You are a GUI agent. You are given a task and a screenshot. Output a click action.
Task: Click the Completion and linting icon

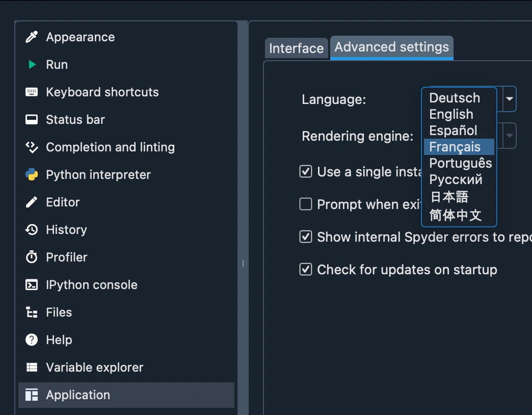(x=32, y=147)
